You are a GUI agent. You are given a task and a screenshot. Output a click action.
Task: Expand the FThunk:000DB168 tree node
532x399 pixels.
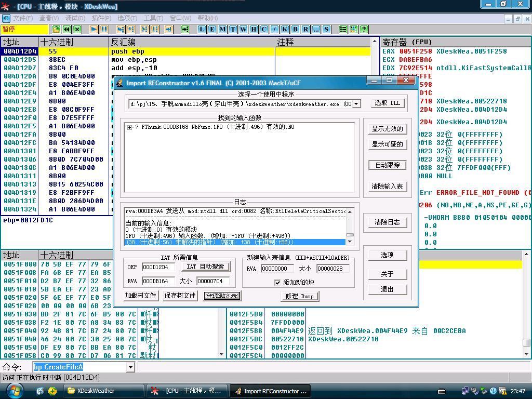pos(129,127)
